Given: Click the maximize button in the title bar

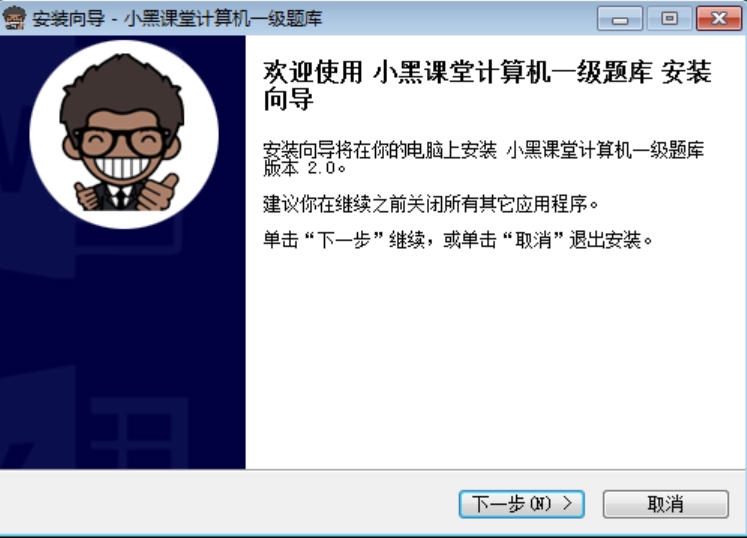Looking at the screenshot, I should (669, 18).
